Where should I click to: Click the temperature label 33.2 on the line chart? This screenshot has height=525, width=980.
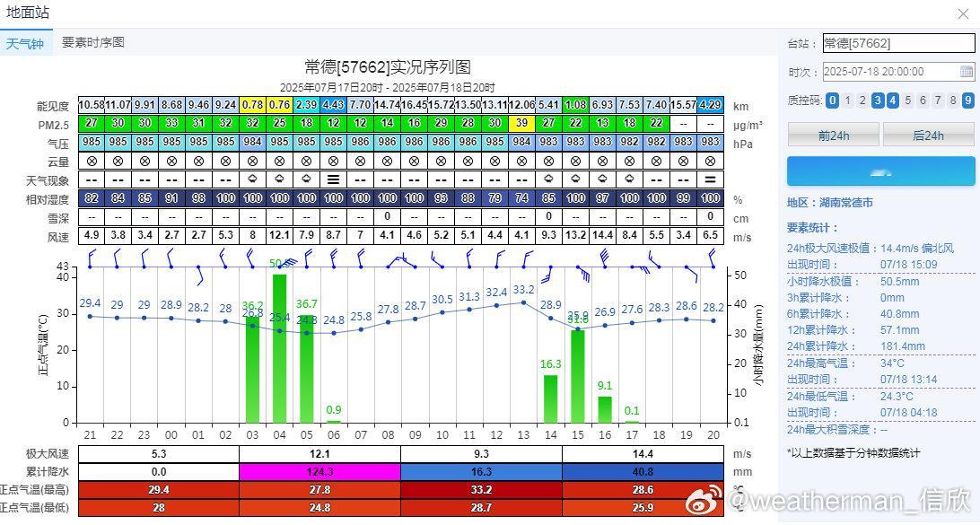(x=524, y=290)
